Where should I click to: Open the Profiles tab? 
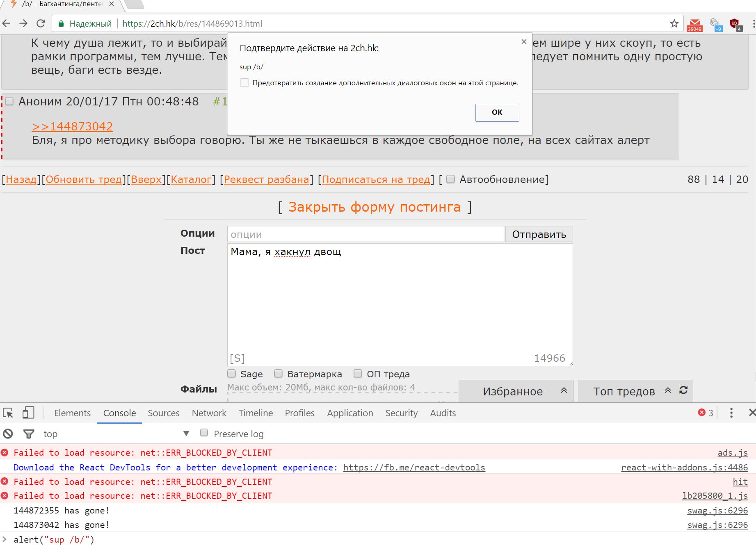[300, 413]
